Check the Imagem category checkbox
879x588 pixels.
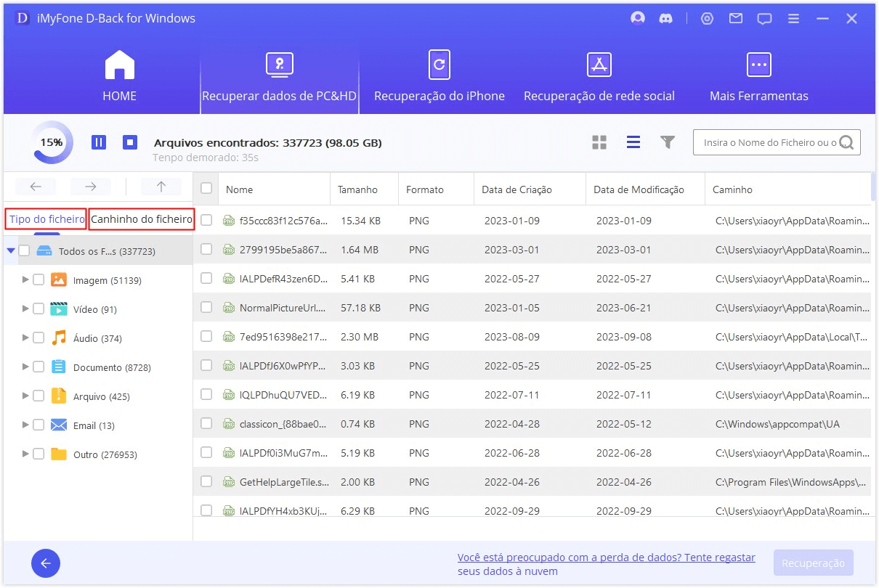pyautogui.click(x=39, y=280)
